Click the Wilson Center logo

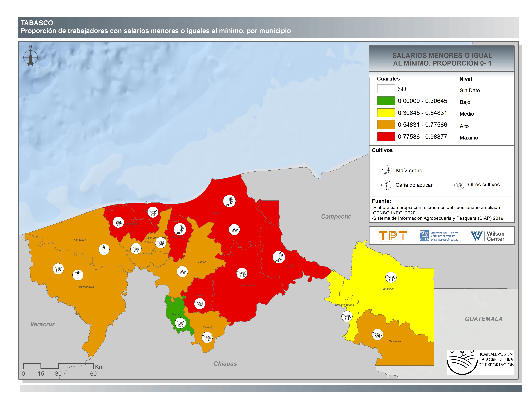(x=488, y=236)
